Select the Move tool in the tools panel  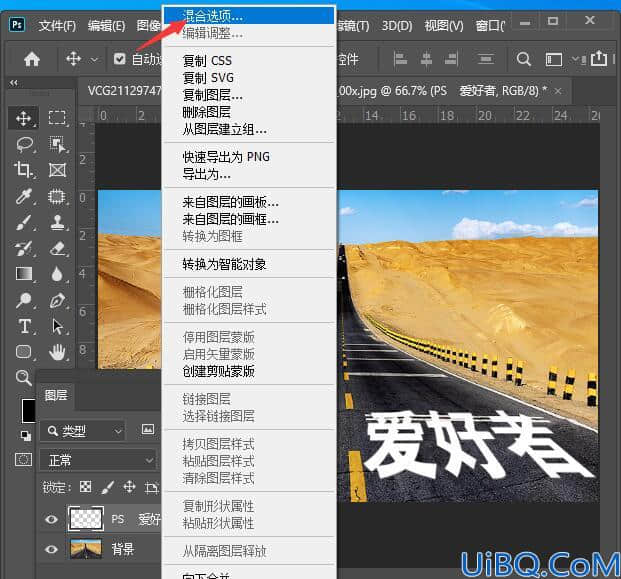tap(24, 118)
